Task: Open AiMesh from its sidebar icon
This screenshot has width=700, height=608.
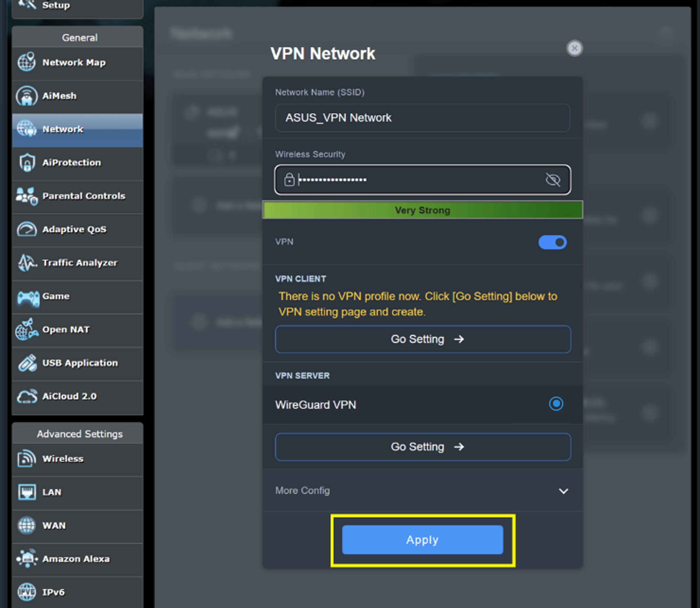Action: 26,96
